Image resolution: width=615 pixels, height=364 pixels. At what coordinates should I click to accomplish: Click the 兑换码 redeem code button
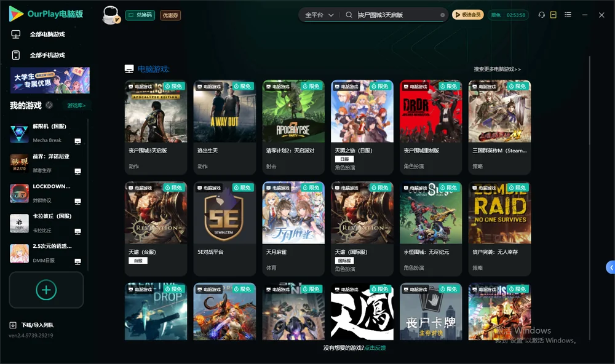pyautogui.click(x=140, y=15)
